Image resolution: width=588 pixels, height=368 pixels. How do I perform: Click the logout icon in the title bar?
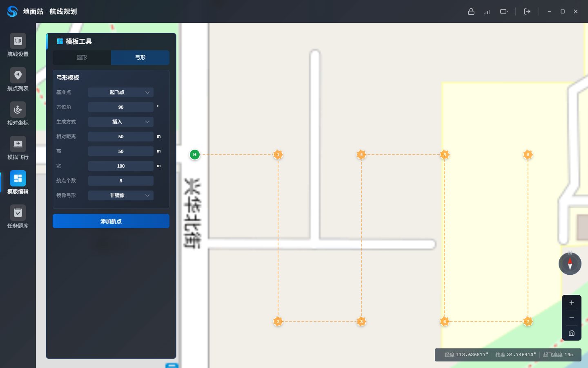pos(527,11)
